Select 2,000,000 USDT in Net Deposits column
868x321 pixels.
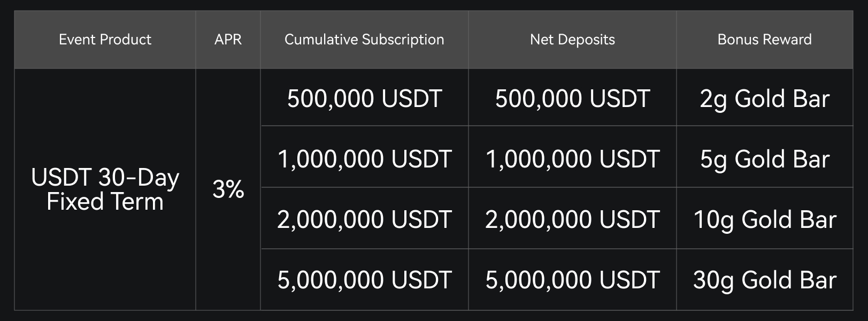(x=572, y=219)
